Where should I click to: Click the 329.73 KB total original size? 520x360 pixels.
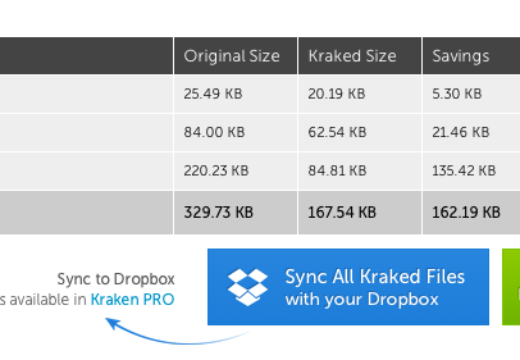point(219,212)
